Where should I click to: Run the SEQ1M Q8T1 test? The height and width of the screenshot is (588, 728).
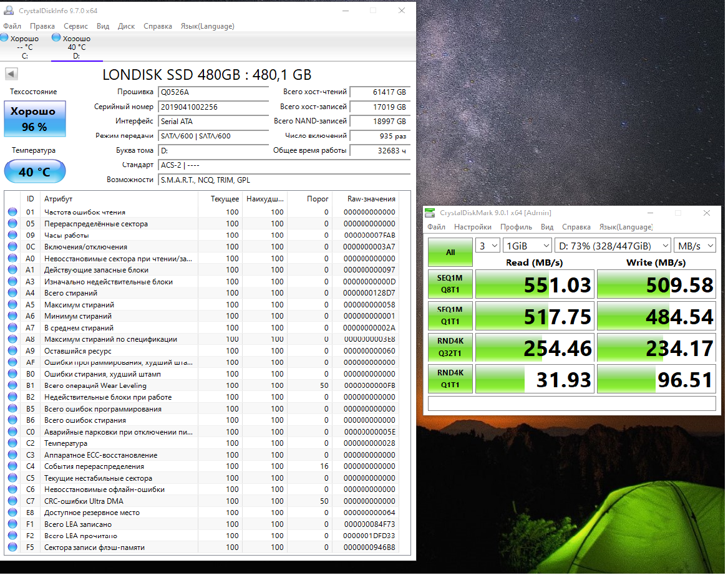pos(450,284)
